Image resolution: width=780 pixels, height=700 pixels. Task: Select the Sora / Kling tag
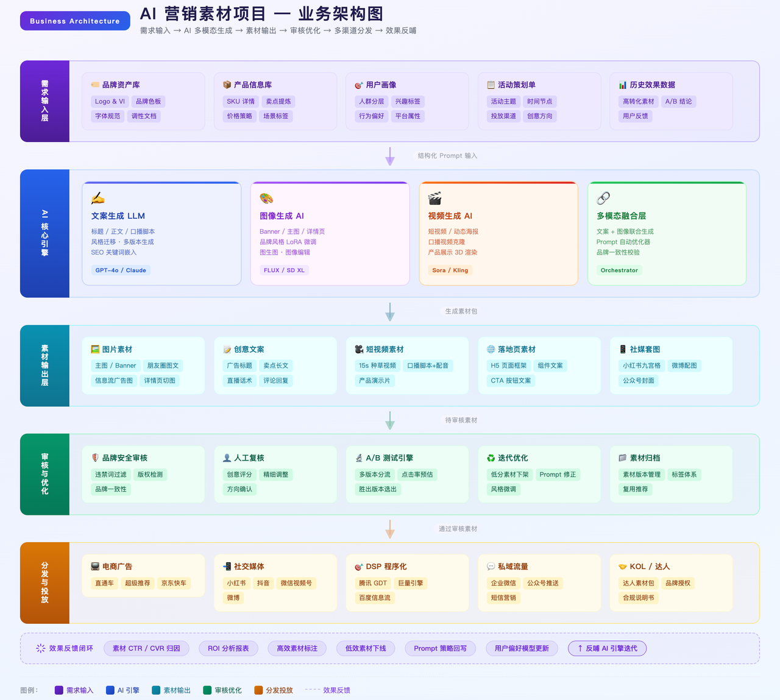pyautogui.click(x=450, y=270)
